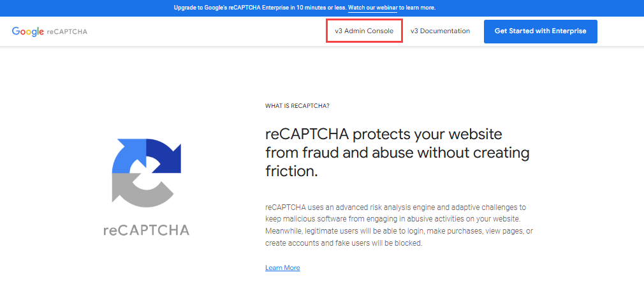Click Get Started with Enterprise button
The image size is (644, 293).
(x=540, y=31)
